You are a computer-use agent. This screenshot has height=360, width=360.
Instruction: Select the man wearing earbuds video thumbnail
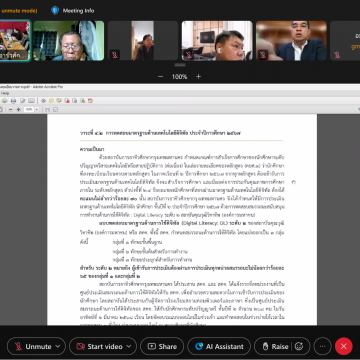(x=217, y=41)
